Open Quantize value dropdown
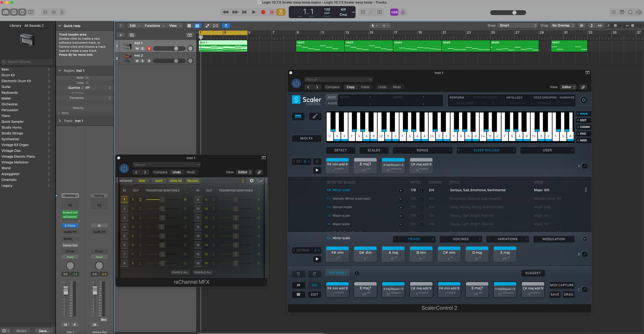Image resolution: width=644 pixels, height=334 pixels. [x=98, y=88]
